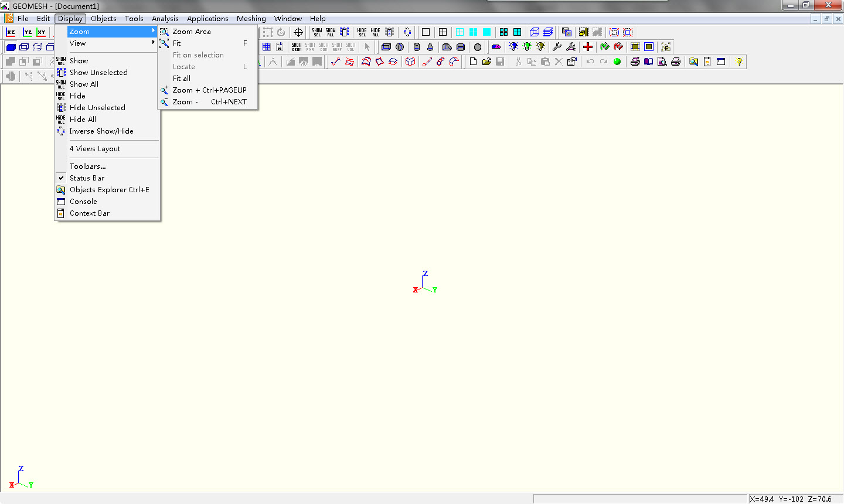Click the yellow light bulb tip icon
844x504 pixels.
point(740,62)
